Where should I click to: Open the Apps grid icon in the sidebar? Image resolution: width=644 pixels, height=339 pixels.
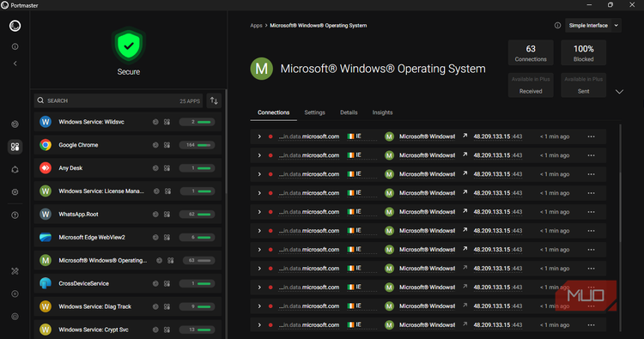15,147
